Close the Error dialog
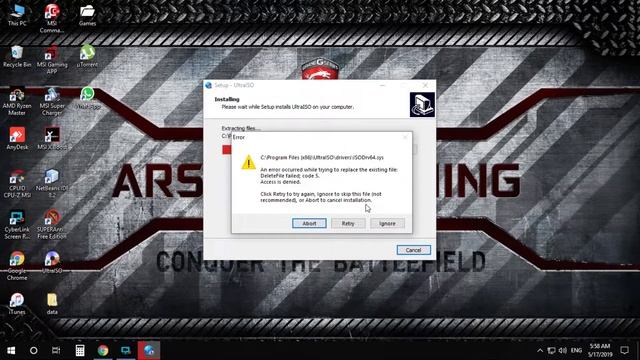Viewport: 640px width, 360px height. click(x=405, y=137)
